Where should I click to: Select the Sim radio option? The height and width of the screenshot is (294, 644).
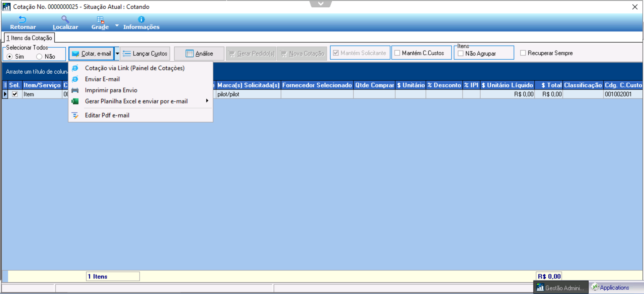tap(10, 57)
